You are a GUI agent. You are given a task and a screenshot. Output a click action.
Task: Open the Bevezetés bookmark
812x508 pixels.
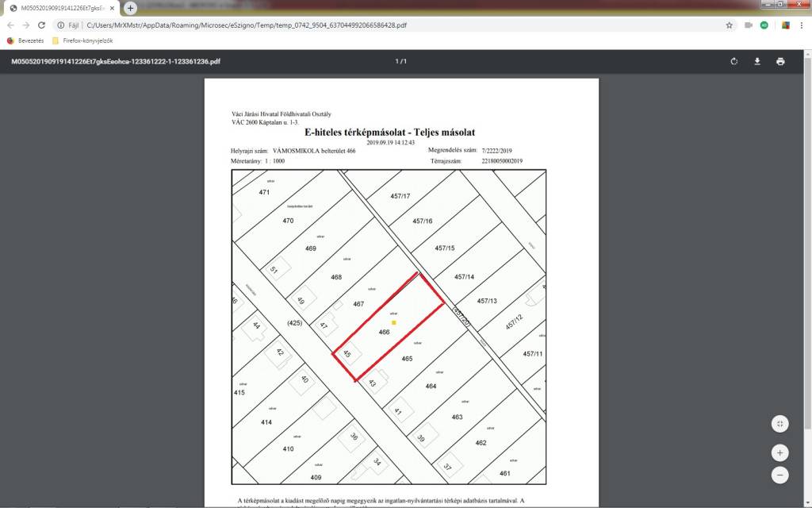tap(25, 40)
